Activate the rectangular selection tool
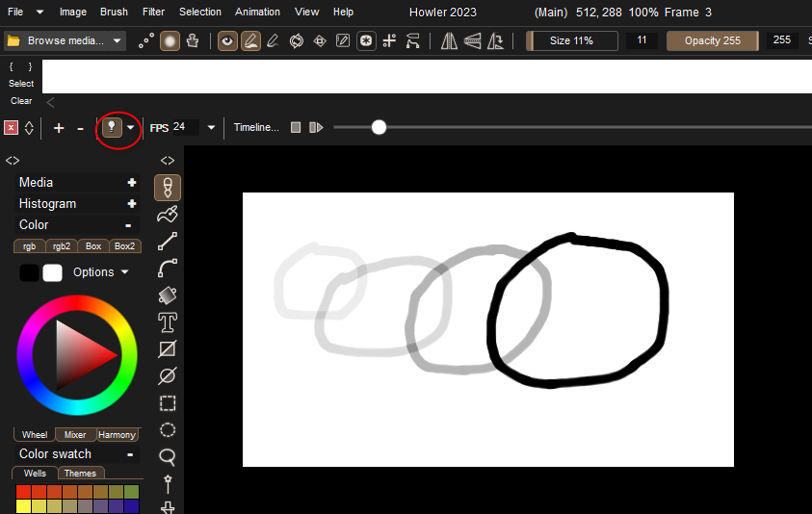 pos(168,403)
